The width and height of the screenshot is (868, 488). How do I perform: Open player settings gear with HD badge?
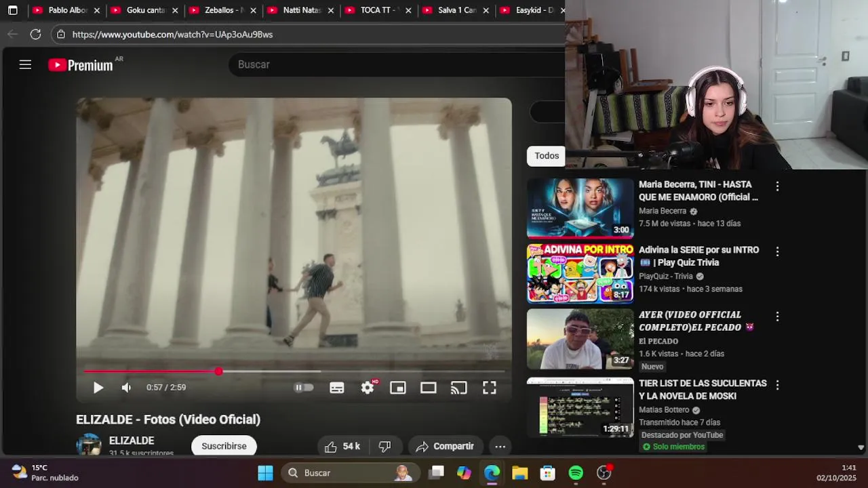(x=368, y=387)
